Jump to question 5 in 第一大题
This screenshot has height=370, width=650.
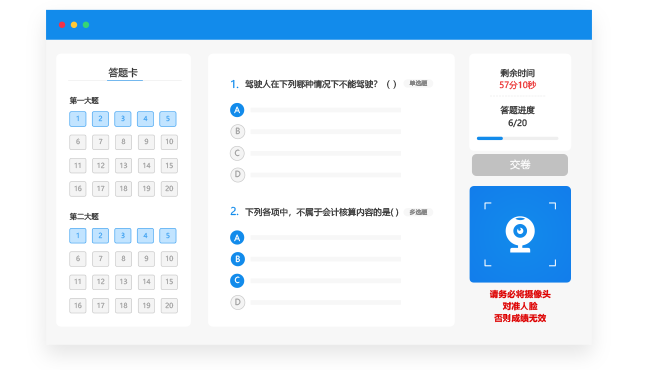click(x=168, y=119)
